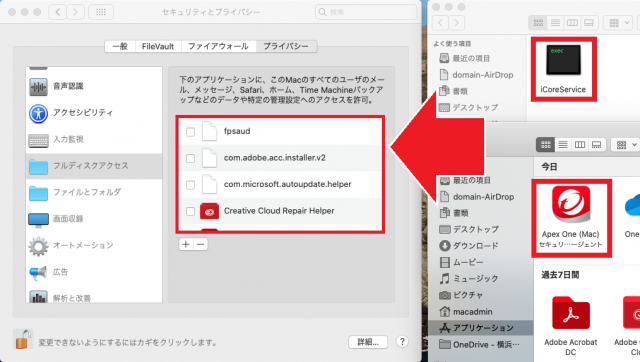Image resolution: width=640 pixels, height=362 pixels.
Task: Select Files and Folders (ファイルとフォルダ) category
Action: pyautogui.click(x=94, y=192)
